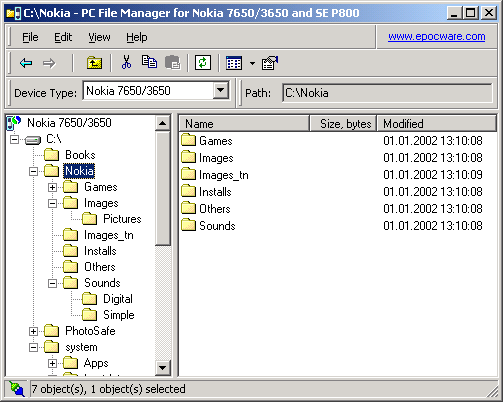The width and height of the screenshot is (503, 402).
Task: Open the Views dropdown arrow
Action: 252,63
